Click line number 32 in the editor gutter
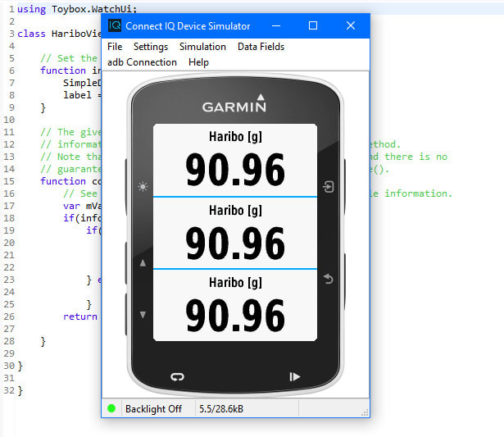Screen dimensions: 504x437 pos(9,391)
